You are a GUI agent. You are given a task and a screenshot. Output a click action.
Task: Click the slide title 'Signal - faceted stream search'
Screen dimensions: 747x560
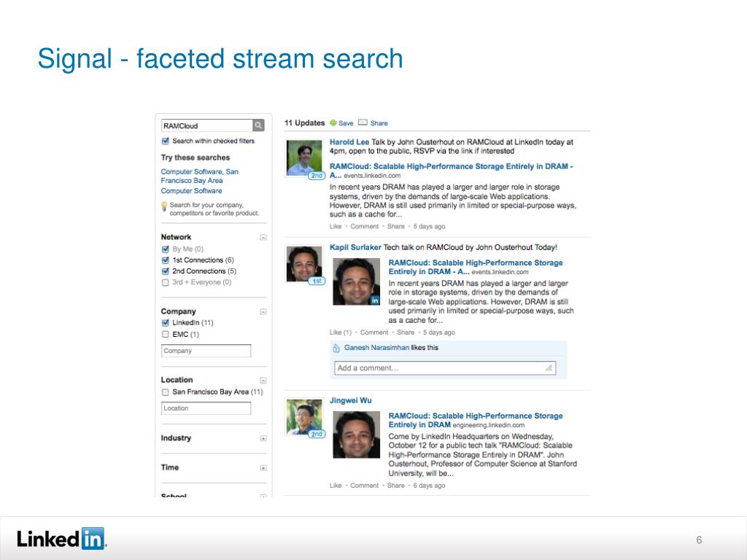[220, 58]
